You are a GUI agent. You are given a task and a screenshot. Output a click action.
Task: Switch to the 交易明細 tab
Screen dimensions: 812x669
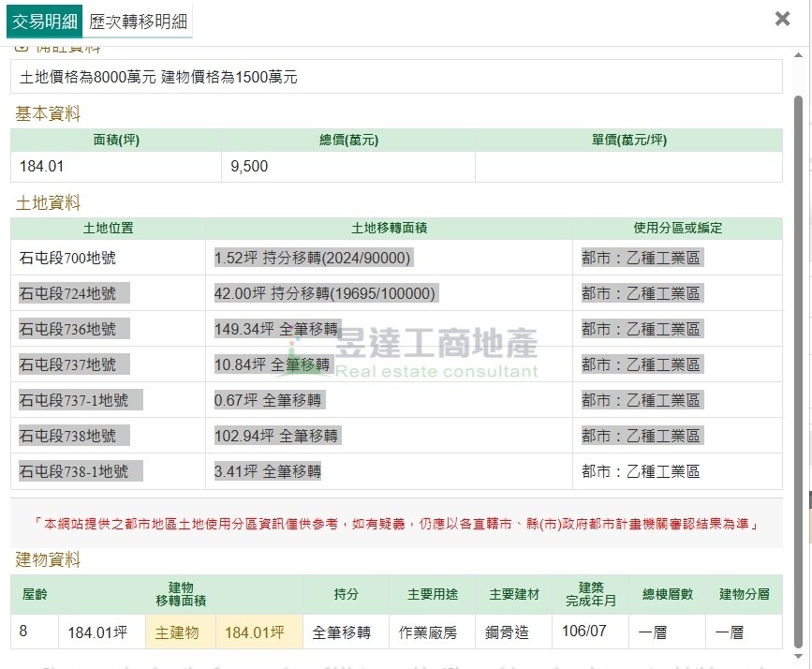tap(44, 21)
